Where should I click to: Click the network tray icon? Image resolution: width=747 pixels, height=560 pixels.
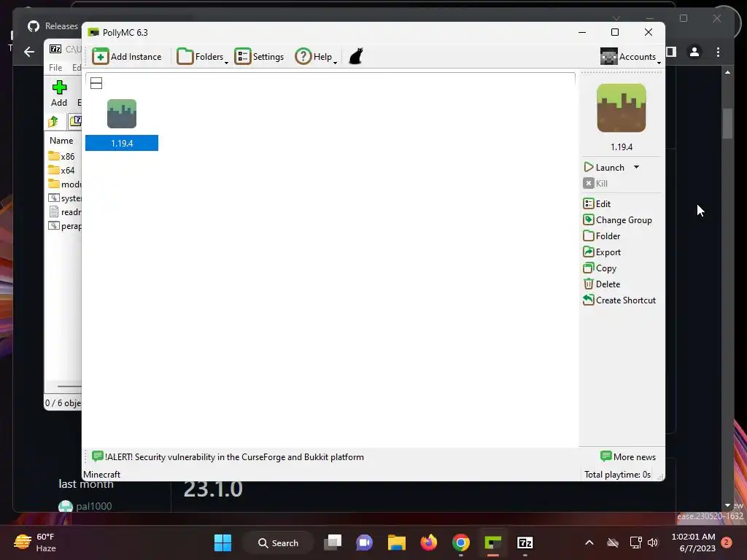pos(635,542)
